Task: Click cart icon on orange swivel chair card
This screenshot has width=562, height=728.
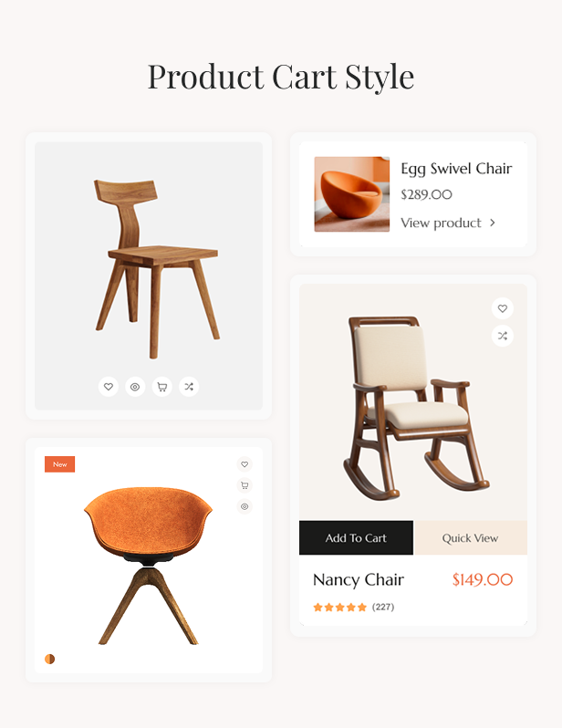Action: pyautogui.click(x=245, y=485)
